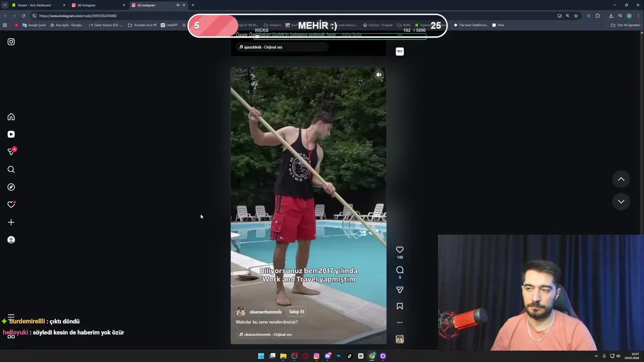Open Flow bookmark
The width and height of the screenshot is (644, 362).
pos(498,25)
